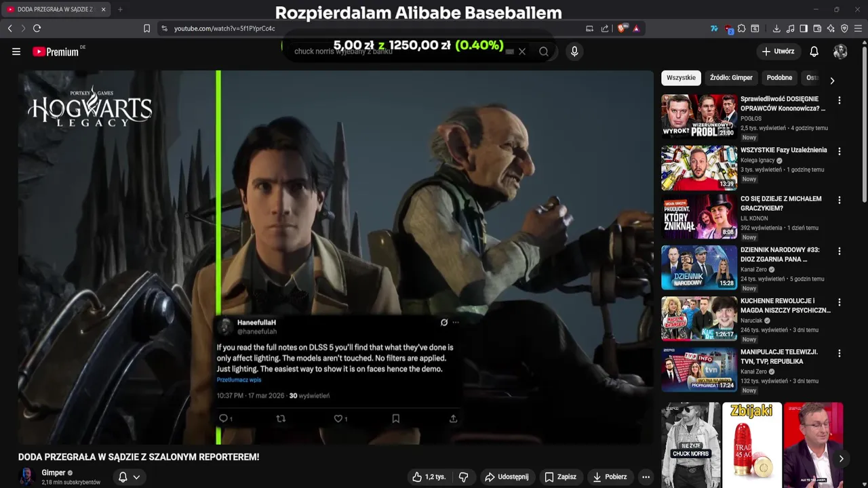Open the CHUCK NORRIS Shorts thumbnail

point(691,445)
